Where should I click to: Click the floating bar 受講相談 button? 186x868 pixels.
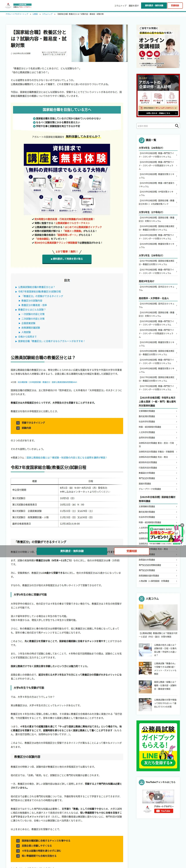click(x=132, y=551)
